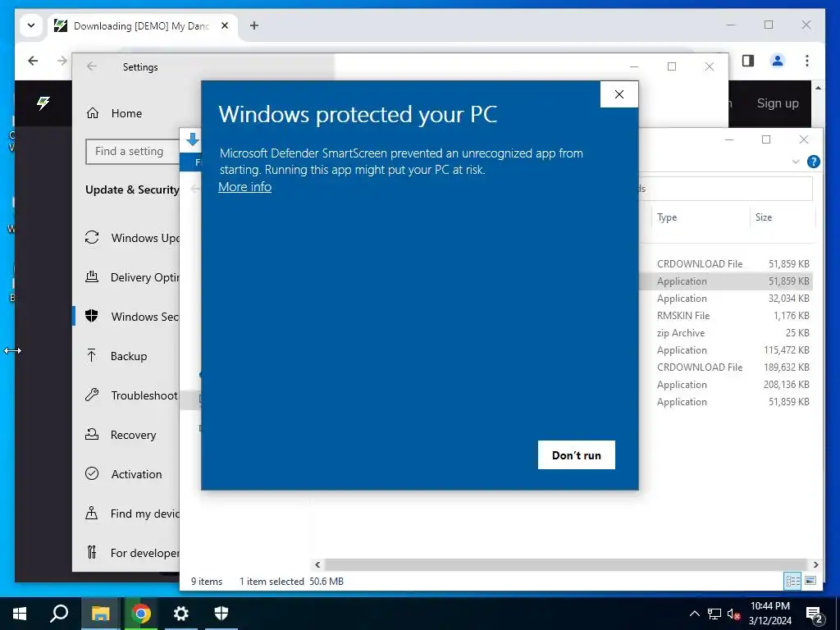Open For developers settings page
Image resolution: width=840 pixels, height=630 pixels.
point(132,553)
